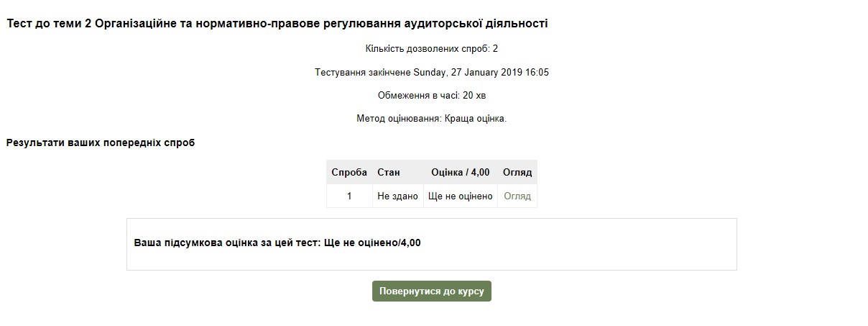Click the Результати ваших попередніх спроб heading
The height and width of the screenshot is (326, 868).
pyautogui.click(x=101, y=142)
